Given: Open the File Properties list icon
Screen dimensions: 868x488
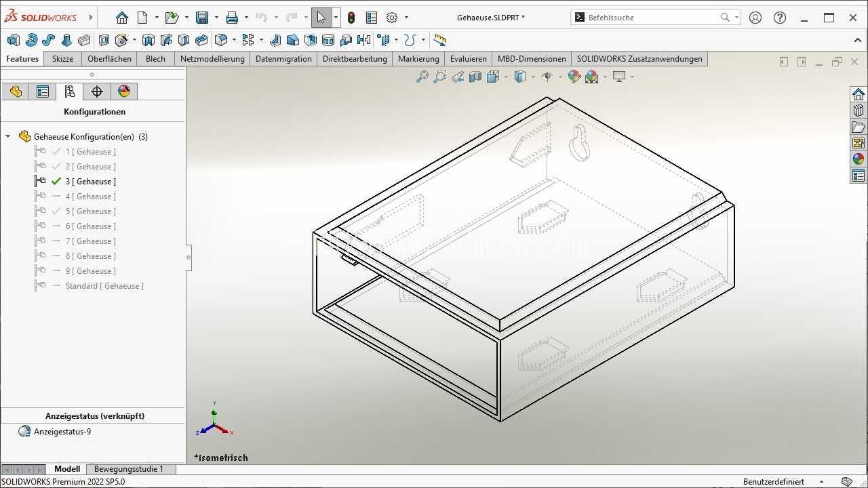Looking at the screenshot, I should pos(372,18).
